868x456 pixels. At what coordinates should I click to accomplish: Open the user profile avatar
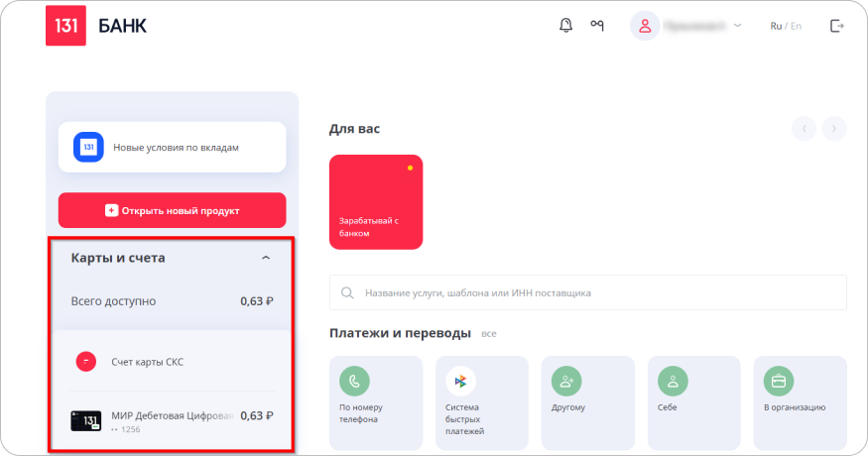click(x=645, y=26)
